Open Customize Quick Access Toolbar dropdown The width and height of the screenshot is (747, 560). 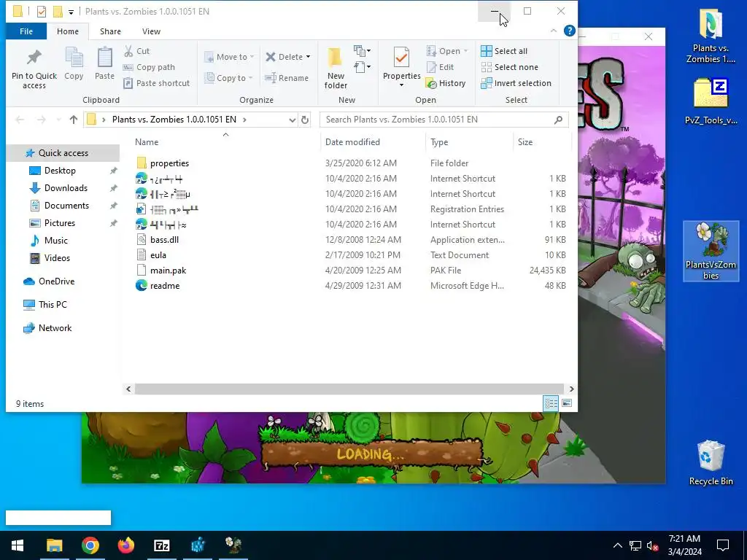71,12
